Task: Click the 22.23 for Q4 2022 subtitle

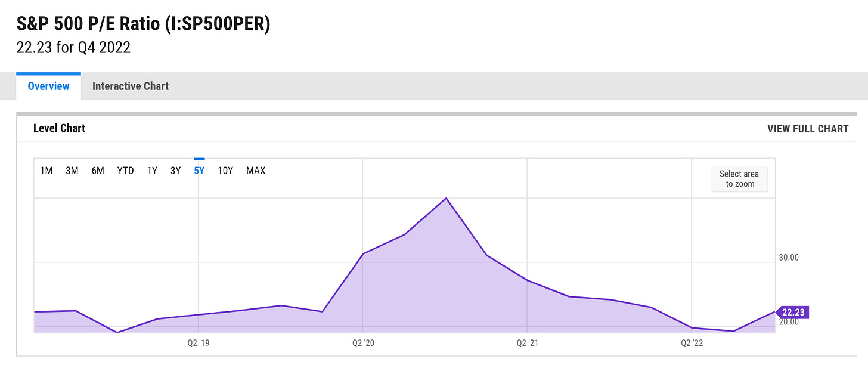Action: click(x=73, y=48)
